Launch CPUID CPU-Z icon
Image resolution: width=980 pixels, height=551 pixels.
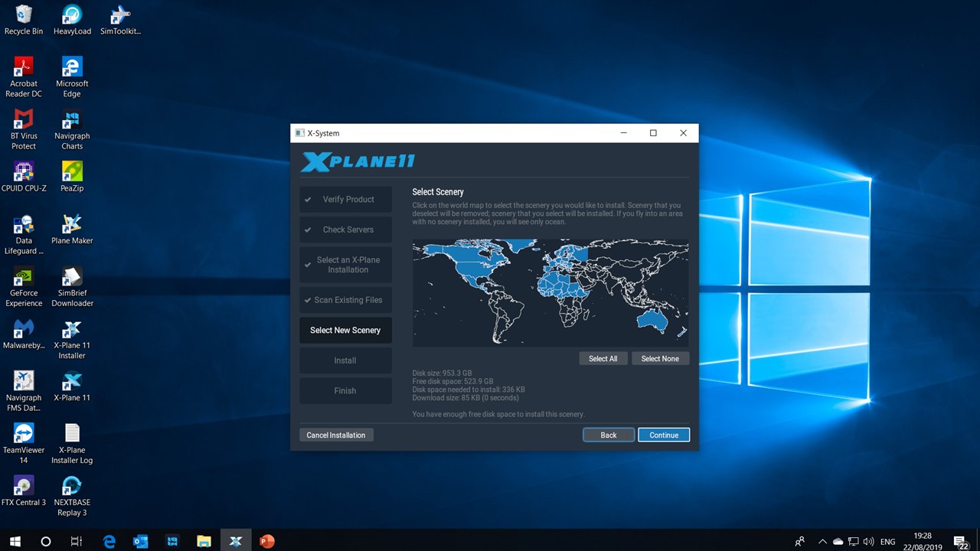point(24,177)
